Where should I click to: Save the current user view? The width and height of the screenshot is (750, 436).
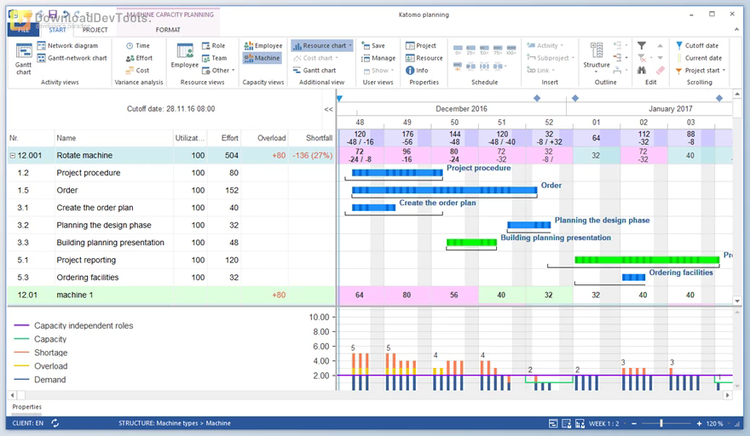pos(373,45)
